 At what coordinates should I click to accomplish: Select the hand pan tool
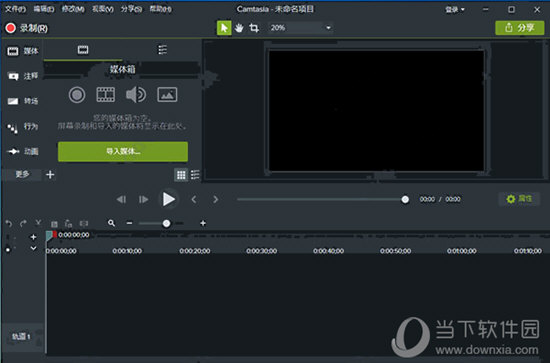click(239, 28)
